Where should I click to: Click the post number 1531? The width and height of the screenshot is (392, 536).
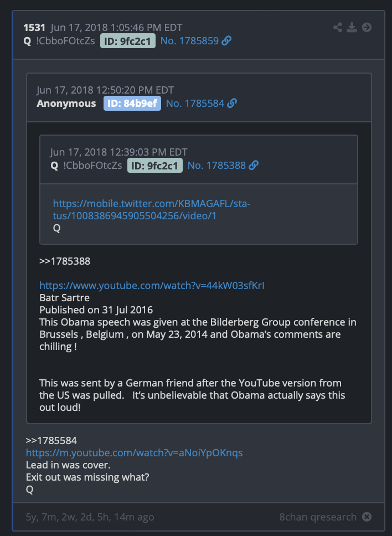pyautogui.click(x=34, y=27)
